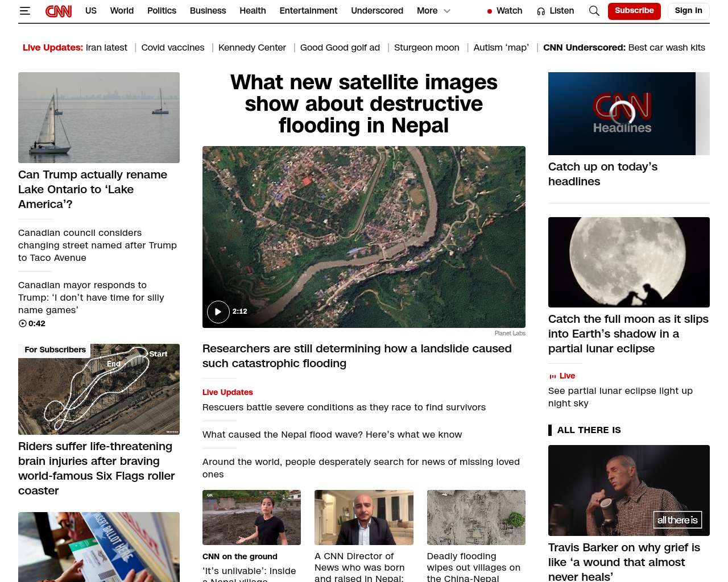Read Six Flags brain injuries headline

click(97, 468)
